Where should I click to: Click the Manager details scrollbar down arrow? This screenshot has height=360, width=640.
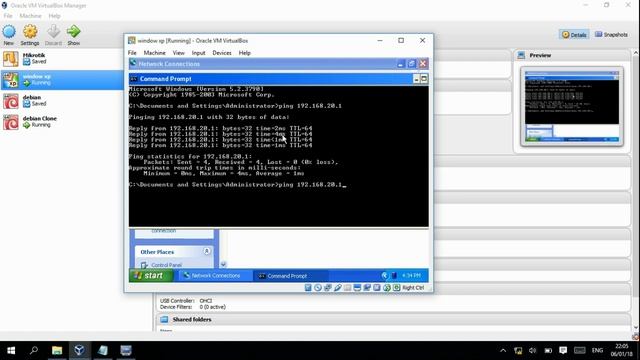click(x=636, y=328)
